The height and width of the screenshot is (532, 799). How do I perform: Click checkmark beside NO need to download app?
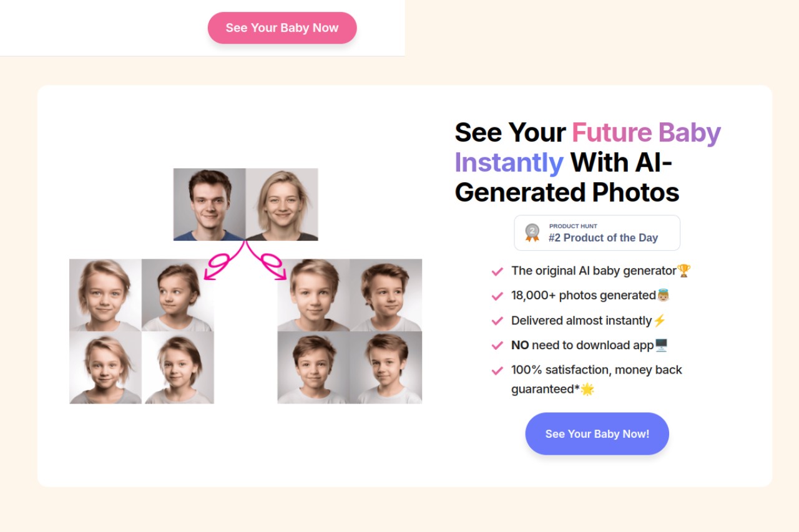click(498, 346)
